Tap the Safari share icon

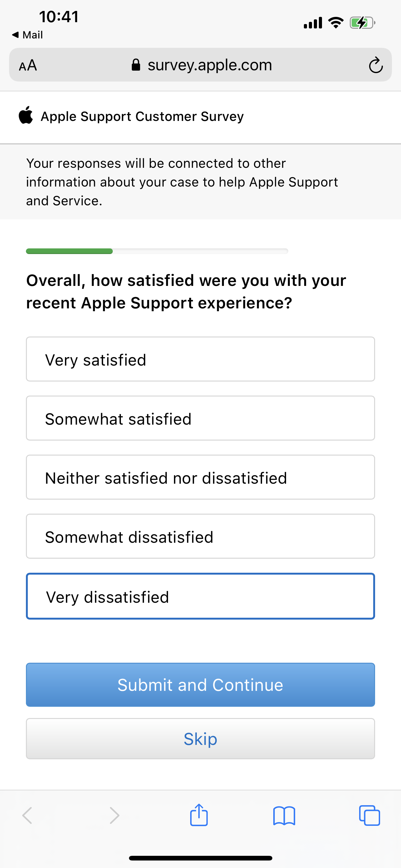coord(199,815)
